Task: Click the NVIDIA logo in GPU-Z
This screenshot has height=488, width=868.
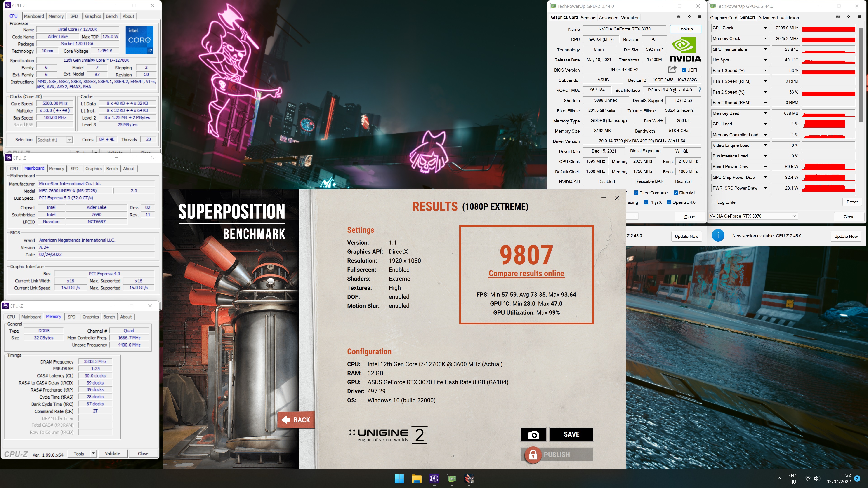Action: pos(685,49)
